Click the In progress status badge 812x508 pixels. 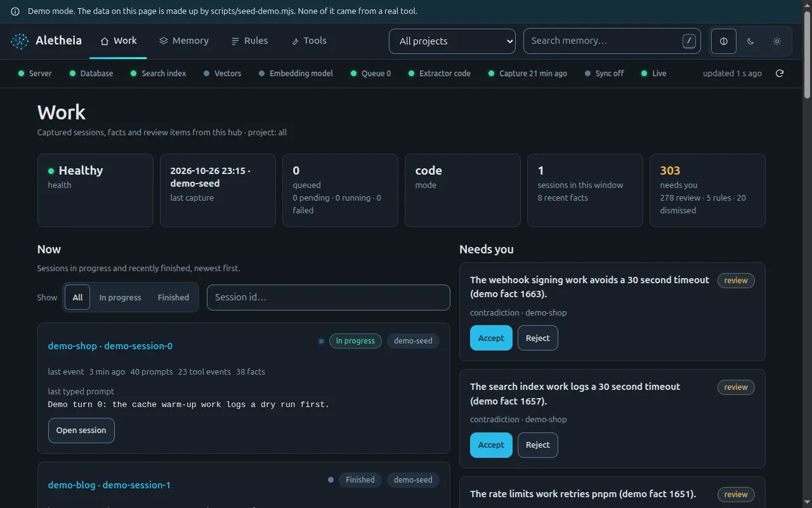point(355,341)
